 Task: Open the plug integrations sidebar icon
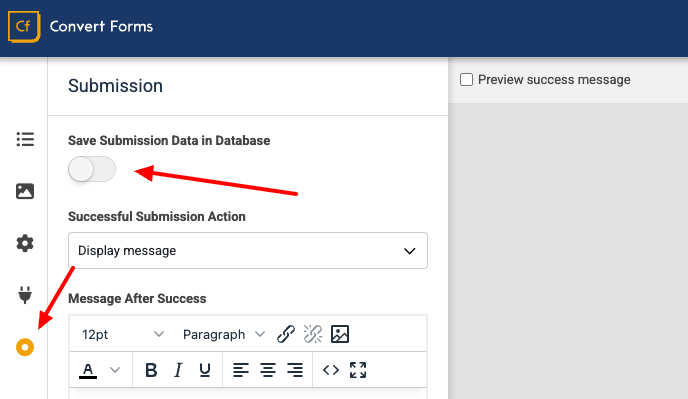[x=25, y=295]
